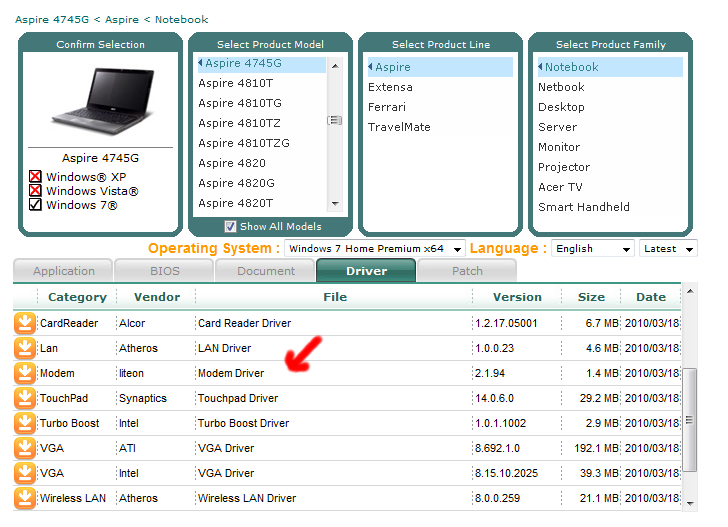Sort by the Category column header
Viewport: 728px width, 527px height.
point(78,297)
